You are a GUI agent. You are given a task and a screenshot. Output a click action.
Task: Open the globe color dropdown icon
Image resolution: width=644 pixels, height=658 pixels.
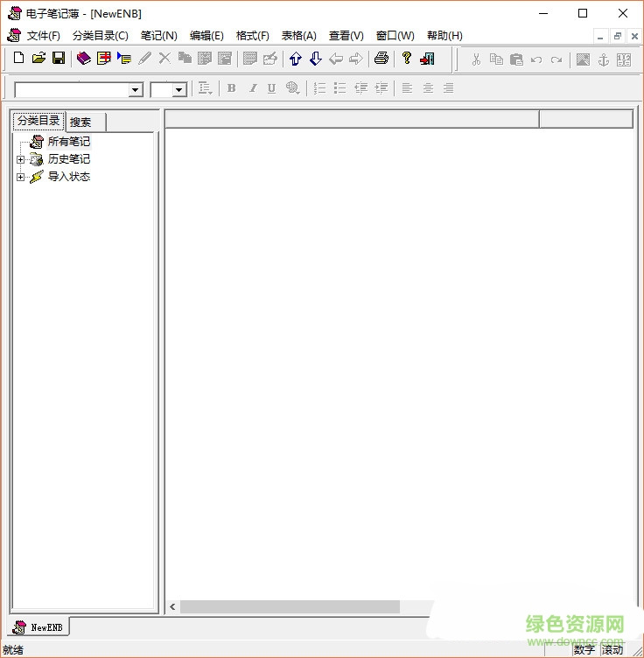tap(293, 88)
